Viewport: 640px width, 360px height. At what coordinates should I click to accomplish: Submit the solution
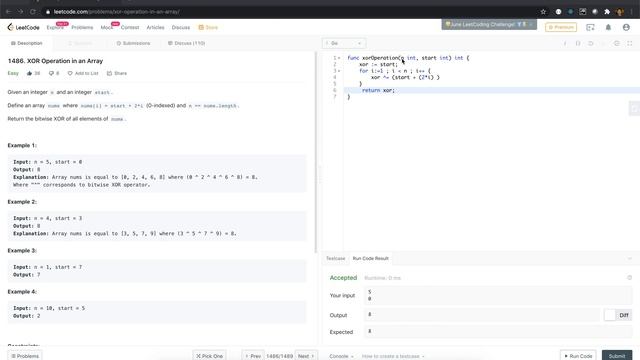(x=617, y=356)
